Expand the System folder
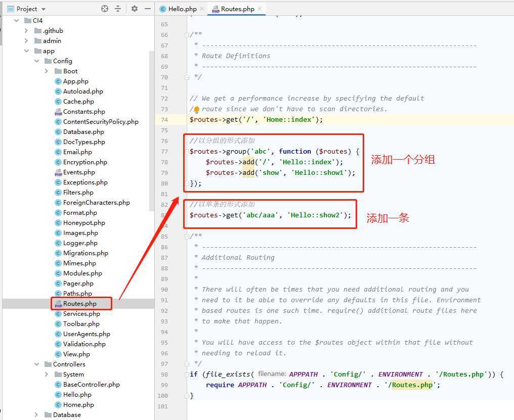The image size is (514, 420). point(47,375)
